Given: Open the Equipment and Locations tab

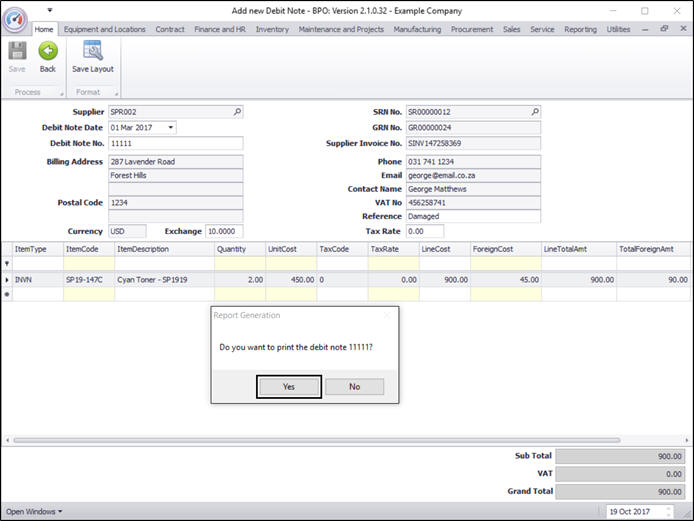Looking at the screenshot, I should 104,29.
